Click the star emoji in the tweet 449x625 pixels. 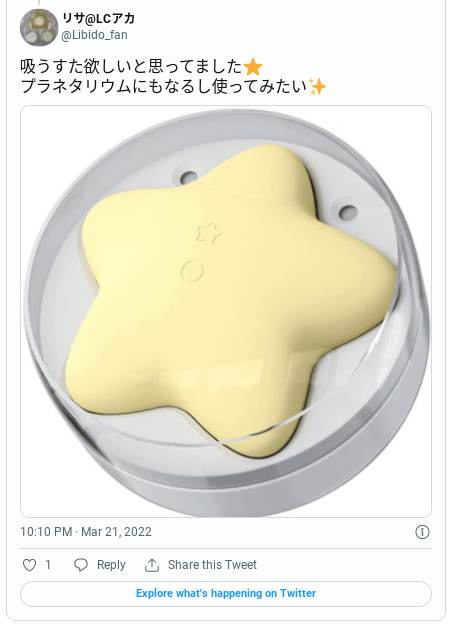click(x=252, y=66)
